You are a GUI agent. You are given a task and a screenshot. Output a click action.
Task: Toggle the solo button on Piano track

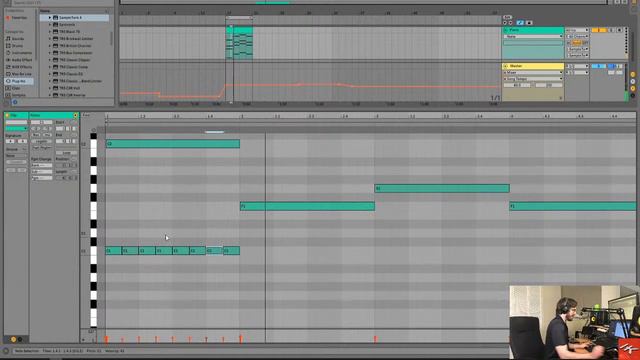[611, 30]
